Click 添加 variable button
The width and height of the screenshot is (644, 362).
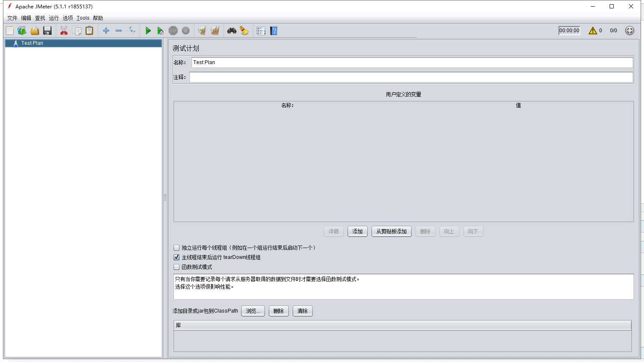click(x=358, y=231)
